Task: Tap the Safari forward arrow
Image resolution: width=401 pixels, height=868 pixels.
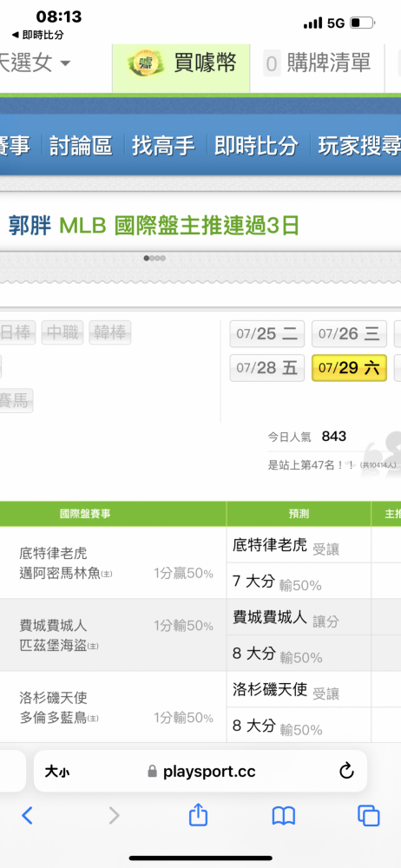Action: pos(114,815)
